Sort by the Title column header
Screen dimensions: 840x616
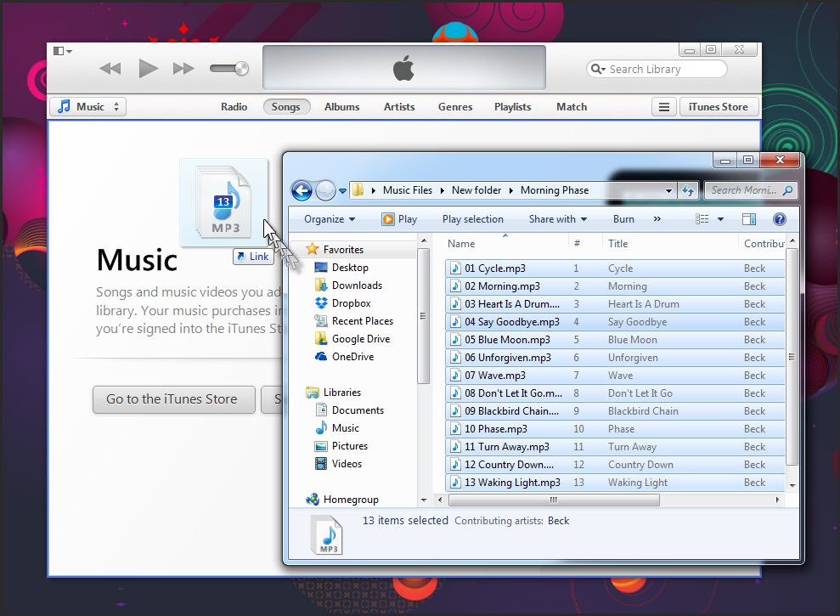(617, 244)
